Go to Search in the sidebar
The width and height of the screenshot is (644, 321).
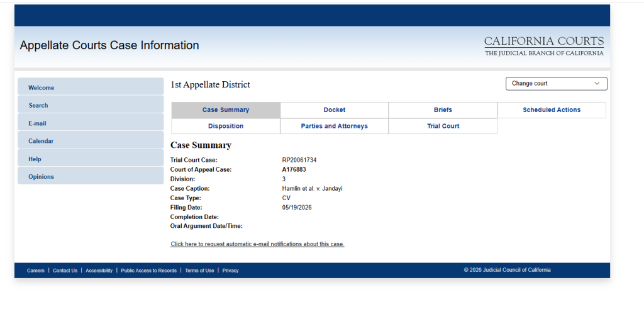click(91, 105)
